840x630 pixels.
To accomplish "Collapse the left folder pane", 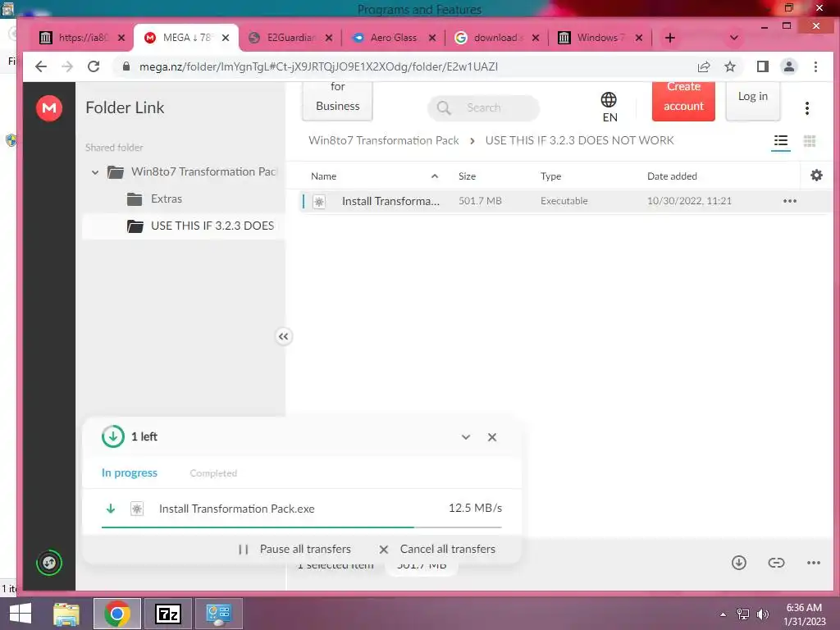I will click(x=283, y=336).
